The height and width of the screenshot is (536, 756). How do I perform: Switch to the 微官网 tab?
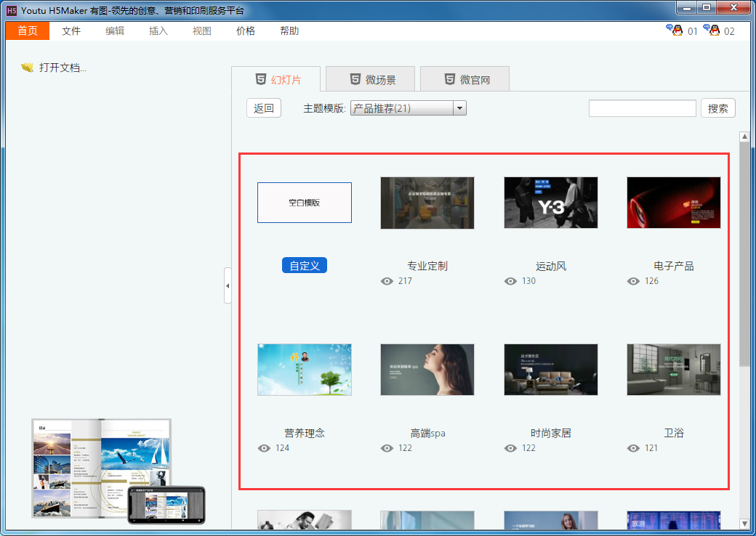465,79
